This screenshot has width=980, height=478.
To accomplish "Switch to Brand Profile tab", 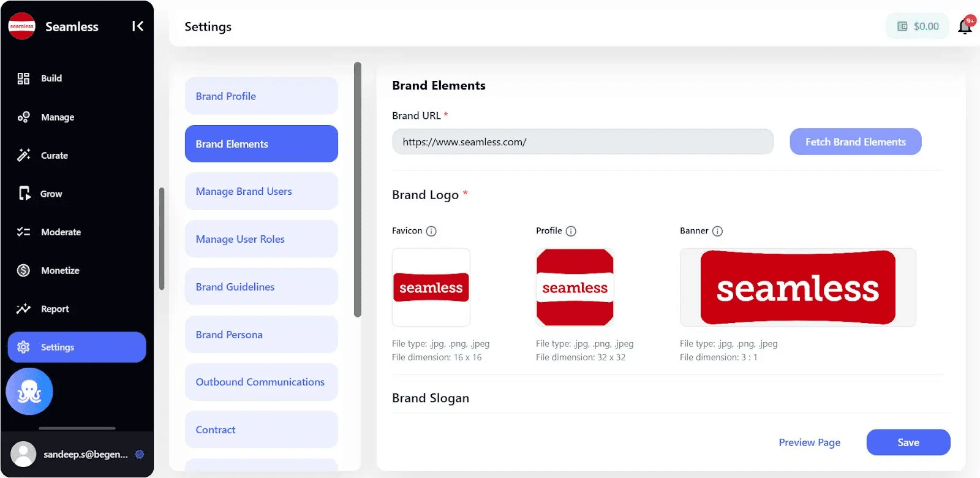I will tap(262, 96).
